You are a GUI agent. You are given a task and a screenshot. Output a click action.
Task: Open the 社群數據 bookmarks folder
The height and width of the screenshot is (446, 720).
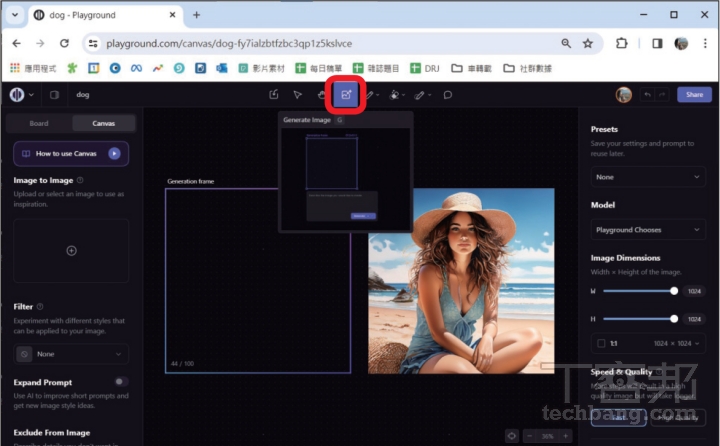527,68
